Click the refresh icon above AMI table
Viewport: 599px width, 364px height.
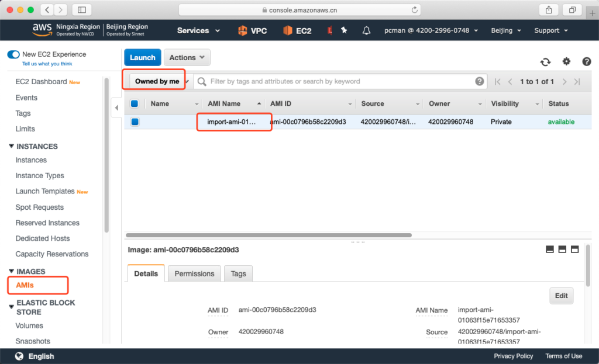click(x=545, y=62)
